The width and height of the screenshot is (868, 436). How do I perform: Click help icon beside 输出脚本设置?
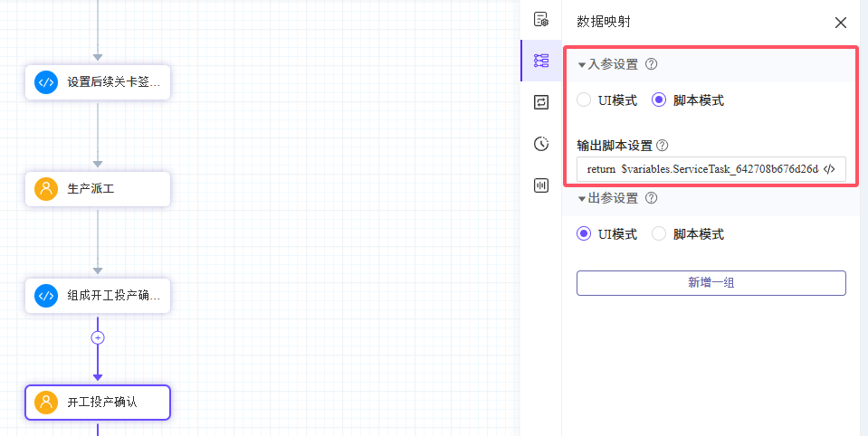click(662, 146)
